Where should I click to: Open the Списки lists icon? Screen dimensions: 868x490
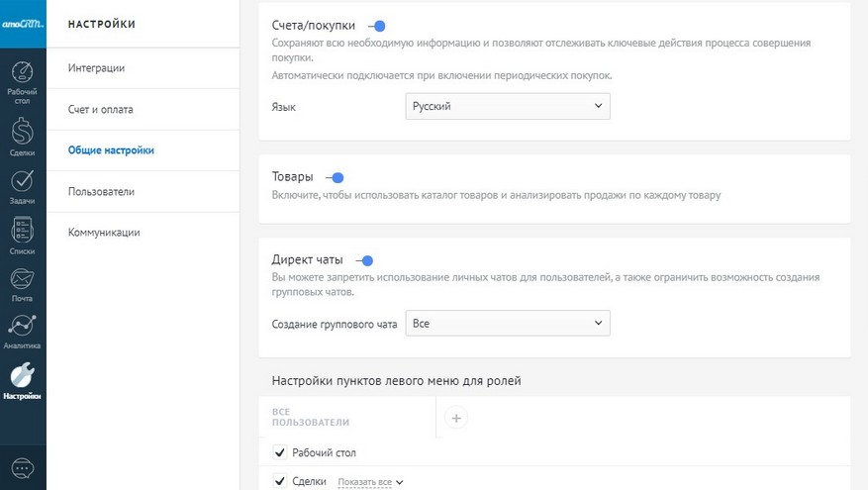point(23,232)
